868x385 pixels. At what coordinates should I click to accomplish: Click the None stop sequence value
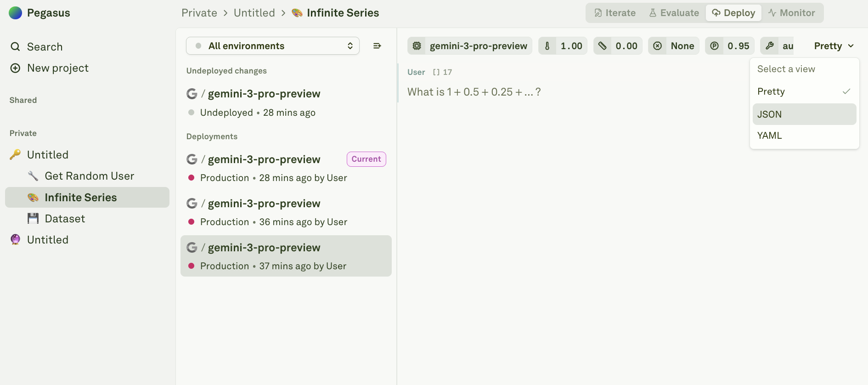click(682, 46)
